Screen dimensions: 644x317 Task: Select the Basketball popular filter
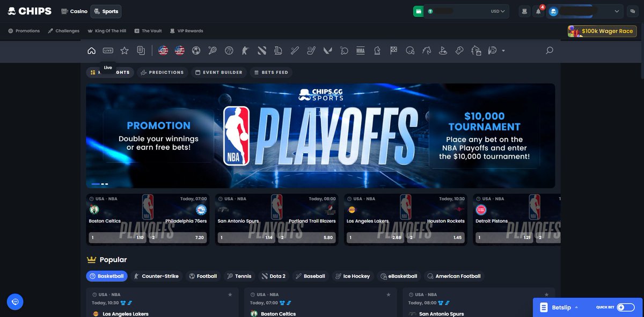click(x=106, y=276)
